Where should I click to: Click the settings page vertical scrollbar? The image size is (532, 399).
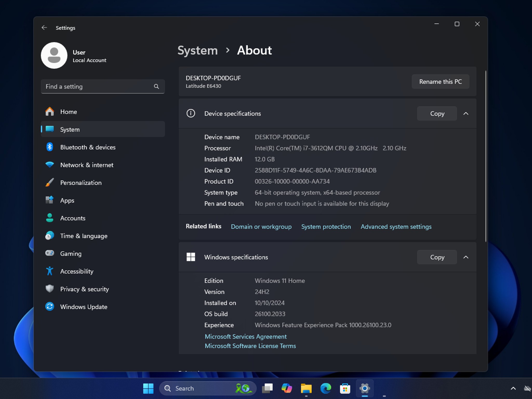tap(486, 156)
